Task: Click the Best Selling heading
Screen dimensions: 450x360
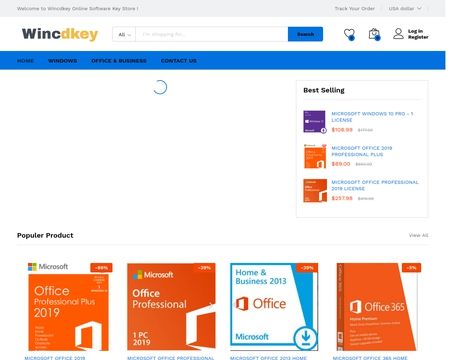Action: tap(324, 90)
